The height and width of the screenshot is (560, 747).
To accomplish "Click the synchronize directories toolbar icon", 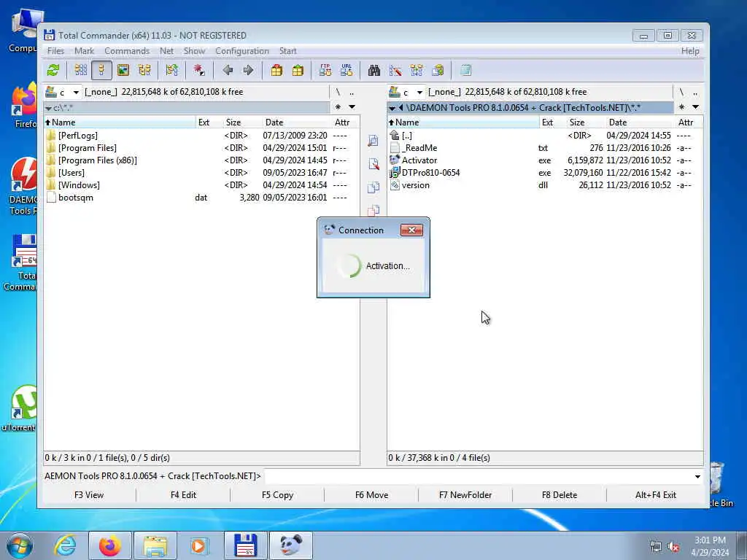I will (417, 71).
